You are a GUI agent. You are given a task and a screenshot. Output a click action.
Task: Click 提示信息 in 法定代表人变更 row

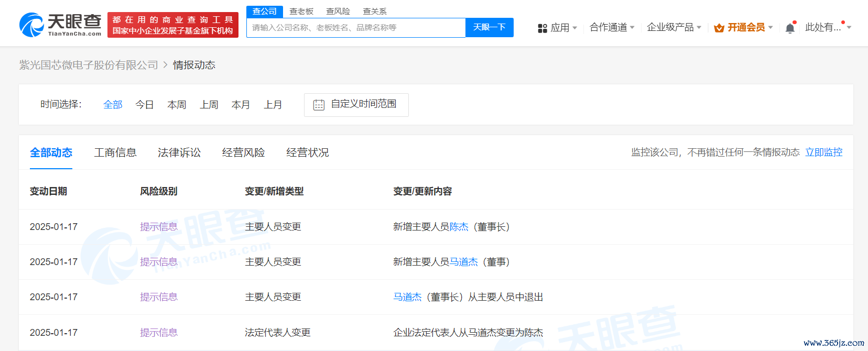(159, 333)
